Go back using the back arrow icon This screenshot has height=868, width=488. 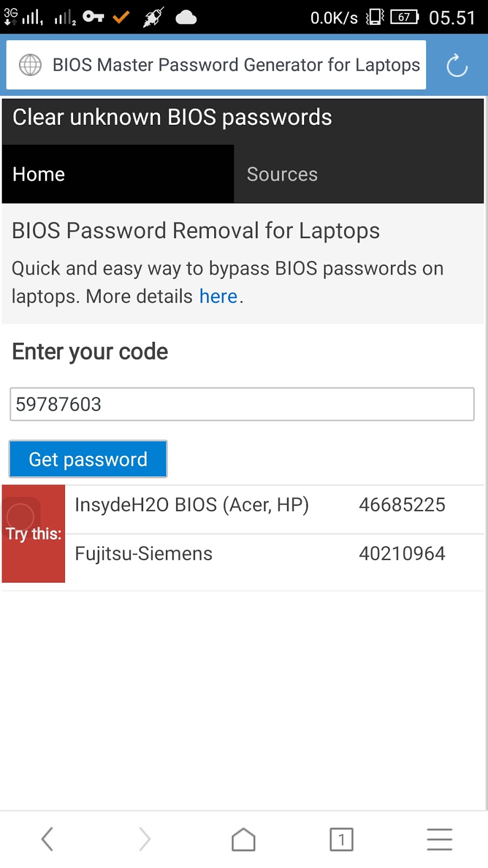coord(47,838)
